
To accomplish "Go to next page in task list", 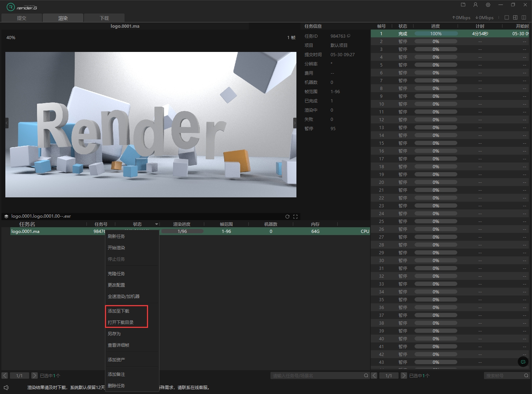I will click(x=35, y=376).
